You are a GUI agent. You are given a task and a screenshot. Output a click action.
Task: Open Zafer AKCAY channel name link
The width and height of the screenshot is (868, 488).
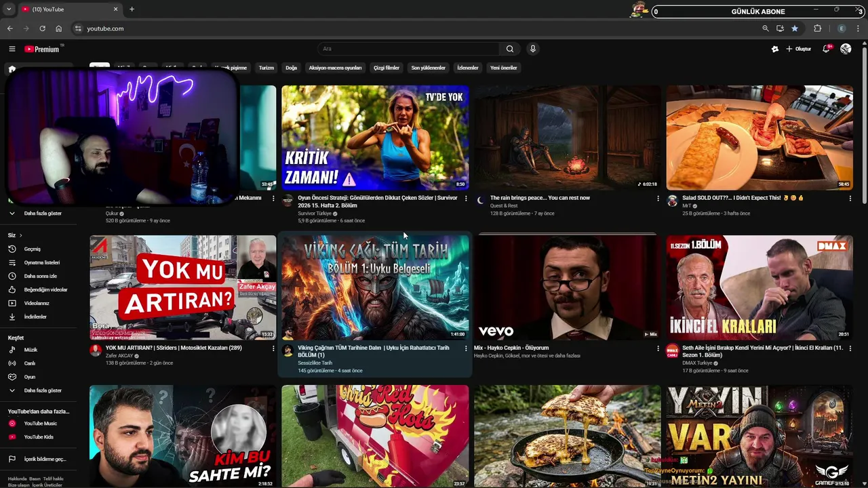pos(119,356)
